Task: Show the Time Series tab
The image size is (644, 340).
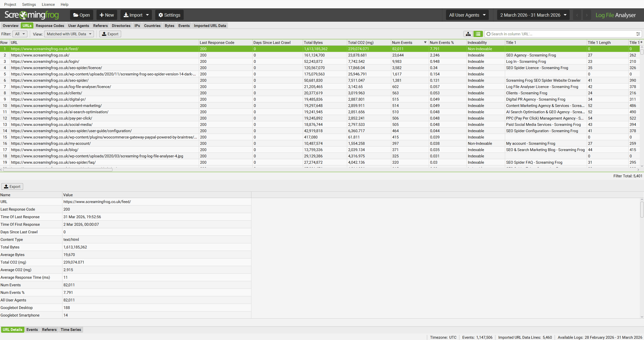Action: [71, 330]
